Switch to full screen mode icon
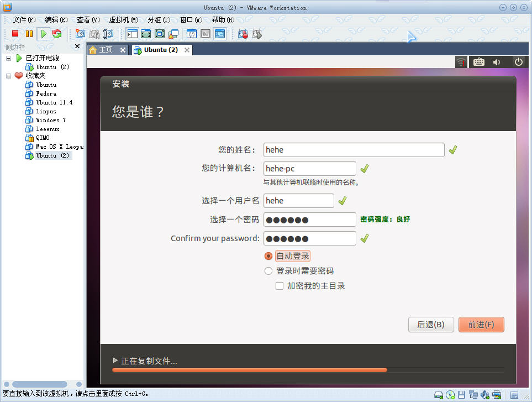532x402 pixels. pyautogui.click(x=146, y=34)
